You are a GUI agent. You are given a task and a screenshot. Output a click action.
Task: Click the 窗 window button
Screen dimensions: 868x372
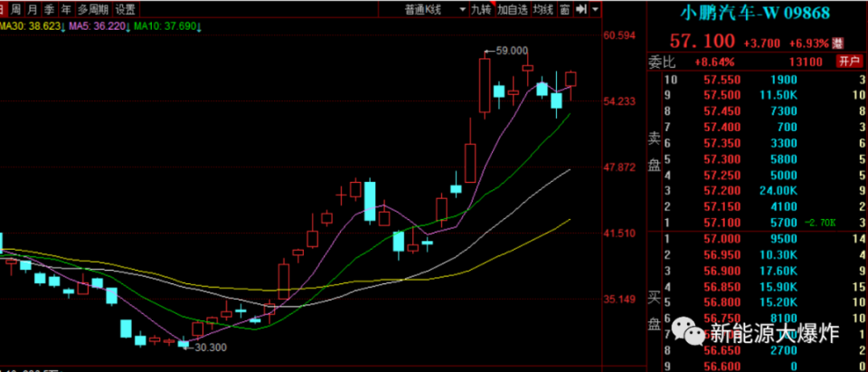(x=564, y=9)
